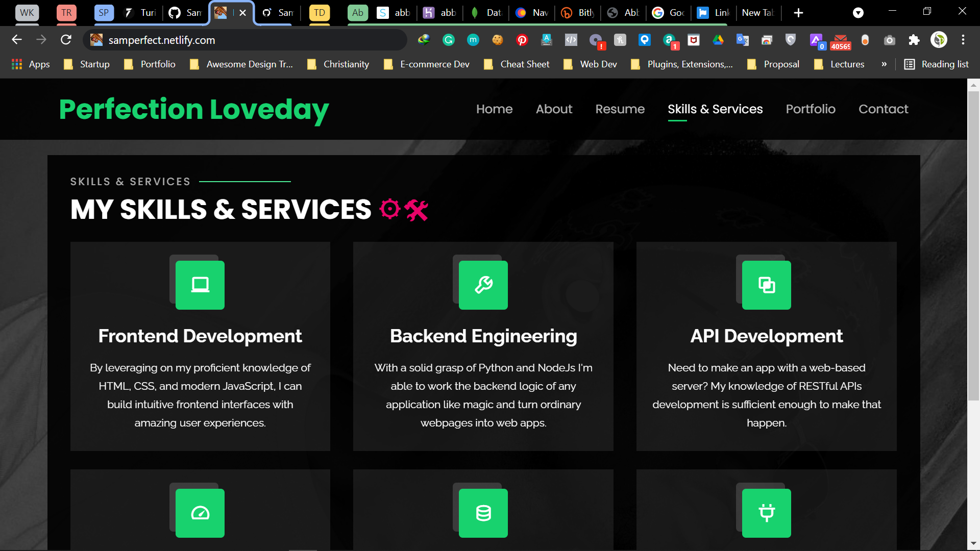Click the samperfect.netlify.com address bar

point(245,40)
